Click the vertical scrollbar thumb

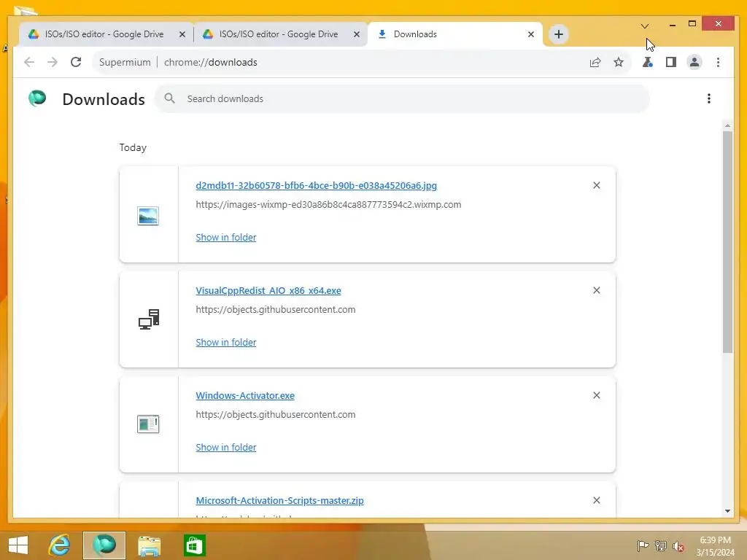(x=727, y=242)
